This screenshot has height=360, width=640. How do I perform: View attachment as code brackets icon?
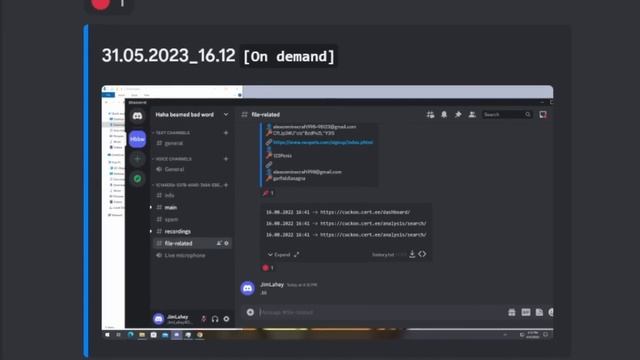(x=422, y=254)
